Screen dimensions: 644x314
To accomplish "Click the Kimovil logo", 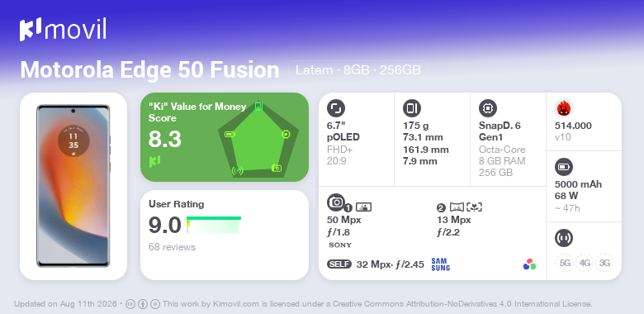I will click(63, 30).
